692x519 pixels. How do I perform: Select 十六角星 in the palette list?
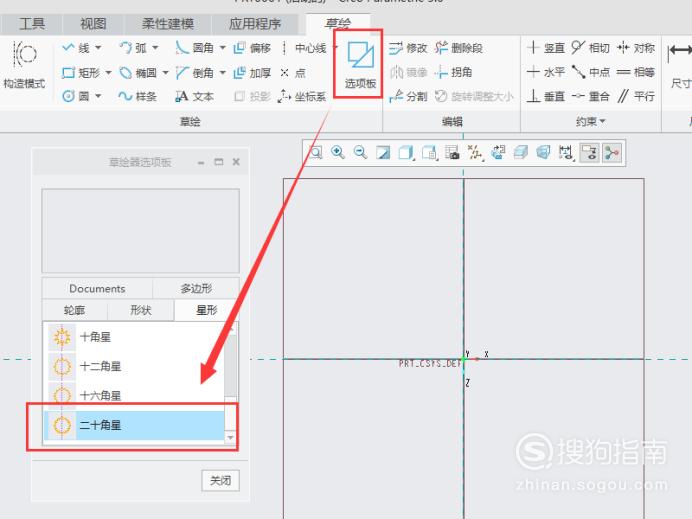[135, 395]
